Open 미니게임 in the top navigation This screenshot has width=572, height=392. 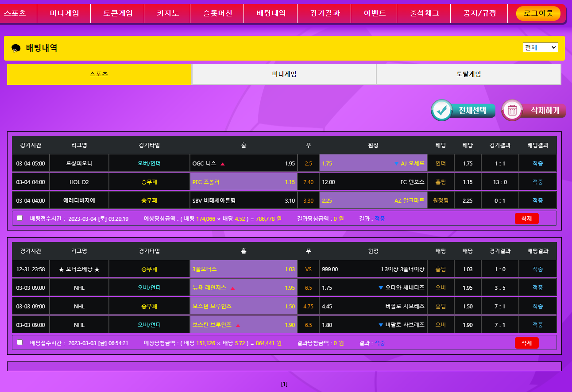64,13
